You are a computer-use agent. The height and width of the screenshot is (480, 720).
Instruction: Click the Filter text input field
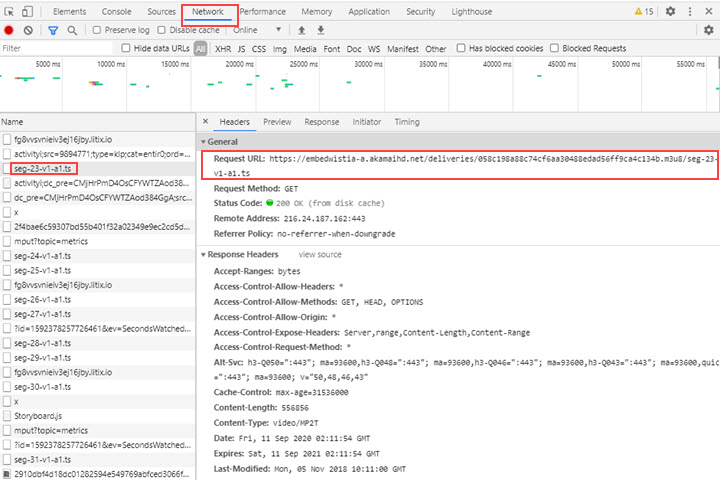[x=55, y=48]
